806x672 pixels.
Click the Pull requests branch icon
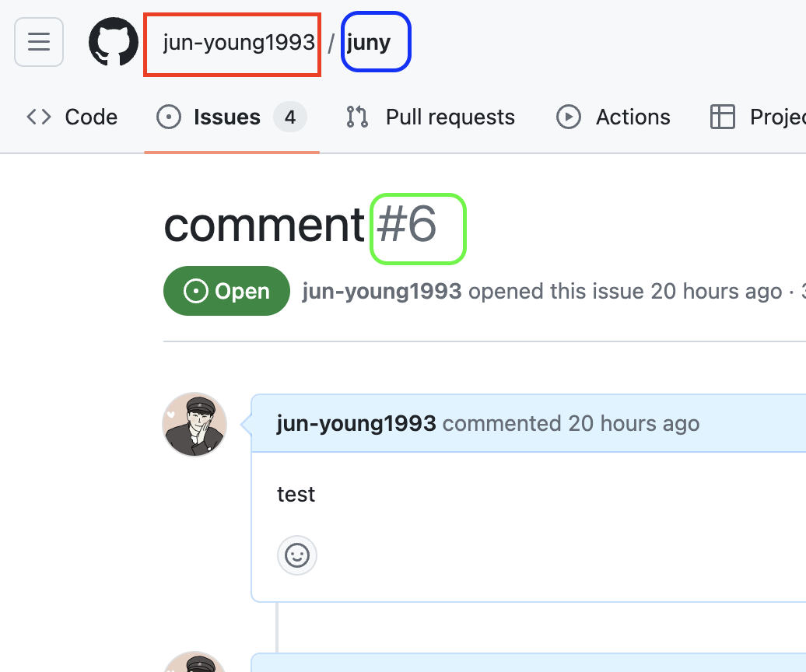tap(357, 117)
